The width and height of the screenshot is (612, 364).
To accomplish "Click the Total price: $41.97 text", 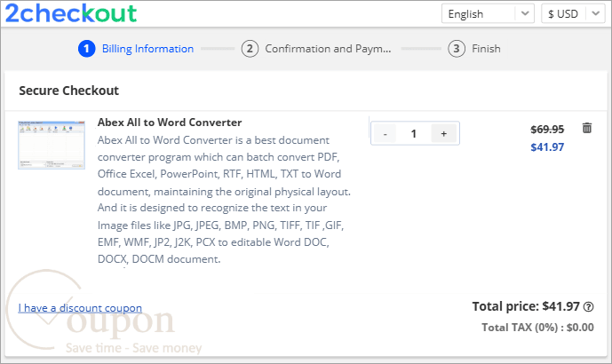I will (526, 306).
